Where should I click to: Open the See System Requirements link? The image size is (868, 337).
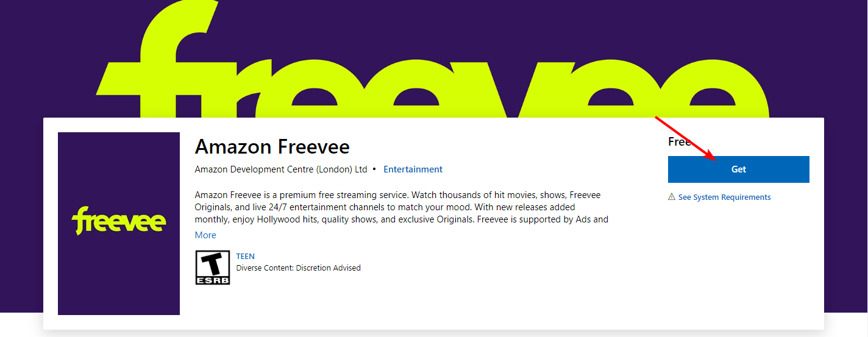(724, 197)
